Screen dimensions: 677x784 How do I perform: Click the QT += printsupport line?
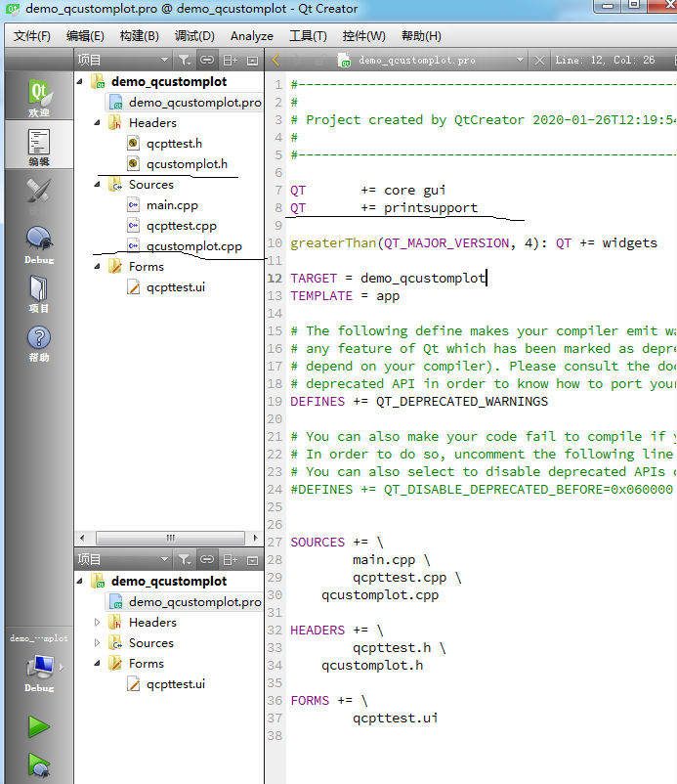384,207
